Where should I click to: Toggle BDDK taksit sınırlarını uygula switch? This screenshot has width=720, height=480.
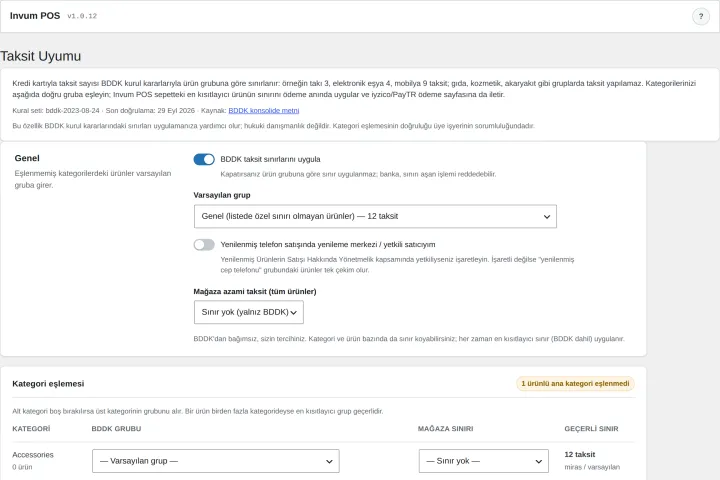204,159
